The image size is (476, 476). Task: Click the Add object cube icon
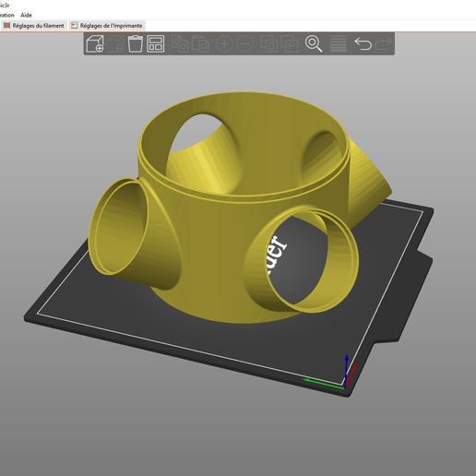(x=95, y=43)
